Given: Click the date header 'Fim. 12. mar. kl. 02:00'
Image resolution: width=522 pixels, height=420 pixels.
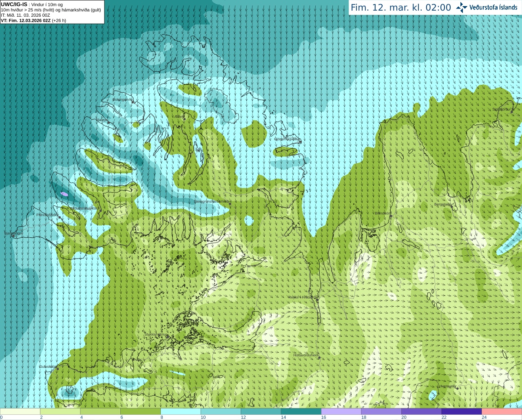Looking at the screenshot, I should (401, 7).
